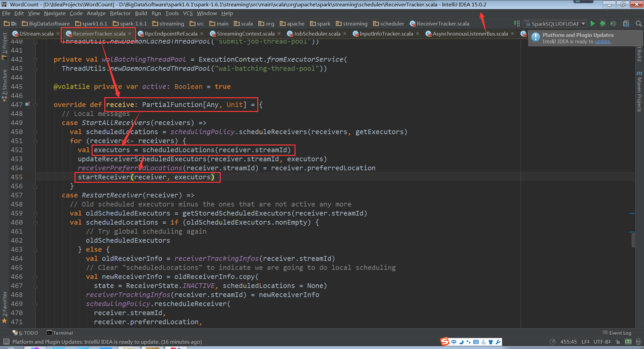Switch to the RpcEndpointRef.scala tab
The width and height of the screenshot is (644, 349).
tap(171, 34)
